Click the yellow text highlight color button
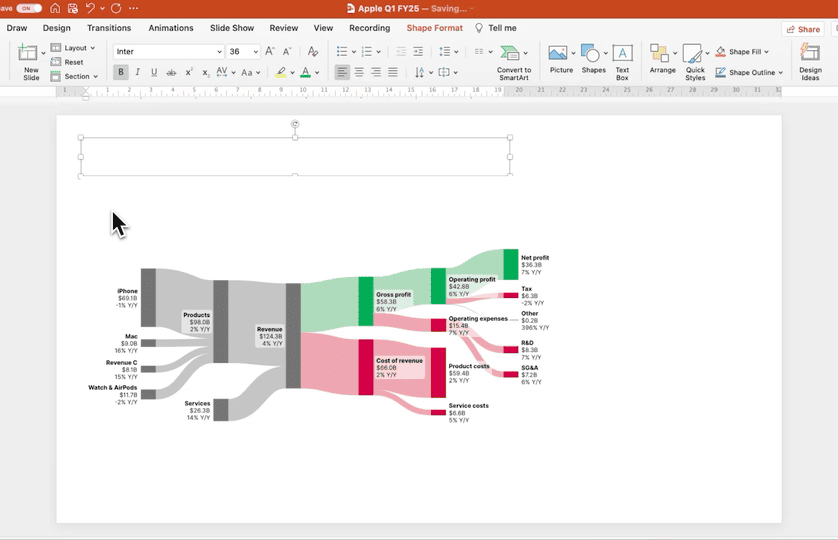 point(281,72)
